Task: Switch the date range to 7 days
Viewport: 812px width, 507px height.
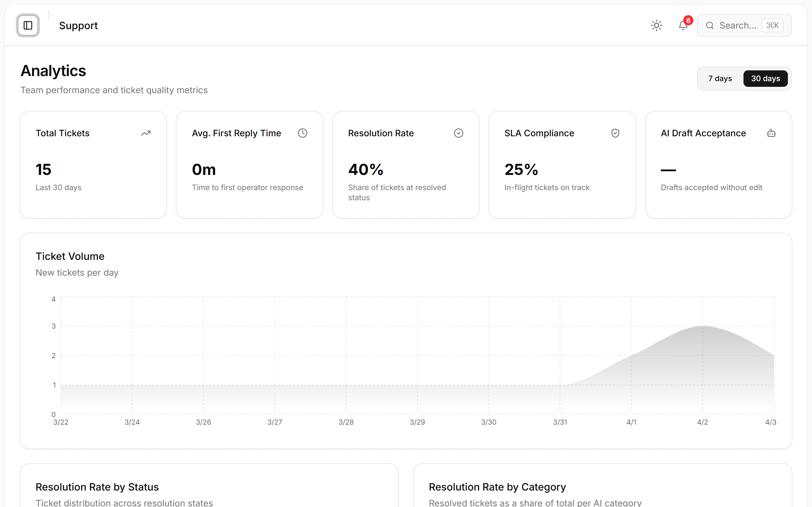Action: pyautogui.click(x=720, y=78)
